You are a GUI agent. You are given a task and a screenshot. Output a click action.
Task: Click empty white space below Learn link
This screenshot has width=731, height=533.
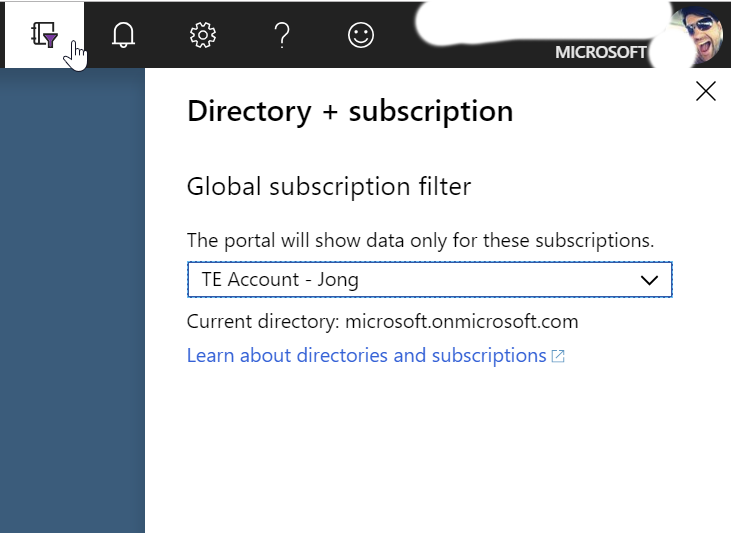pyautogui.click(x=430, y=450)
